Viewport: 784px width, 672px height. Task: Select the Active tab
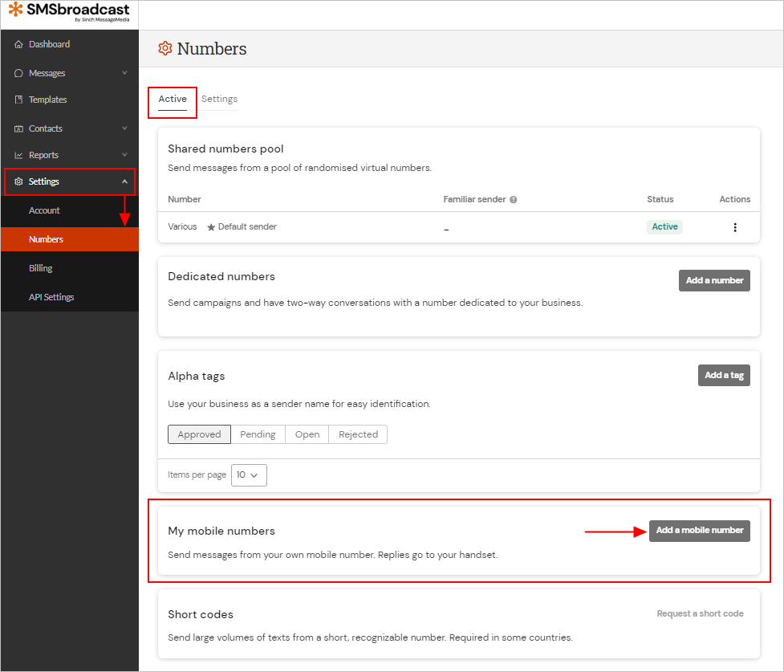pyautogui.click(x=172, y=99)
